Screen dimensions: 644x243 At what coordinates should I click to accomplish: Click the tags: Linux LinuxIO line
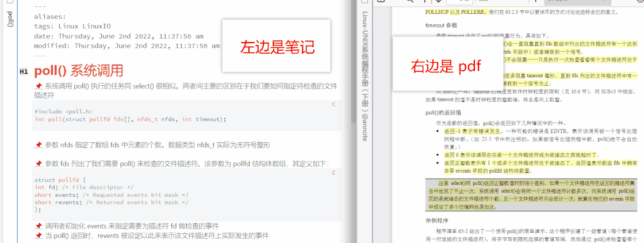(x=72, y=26)
